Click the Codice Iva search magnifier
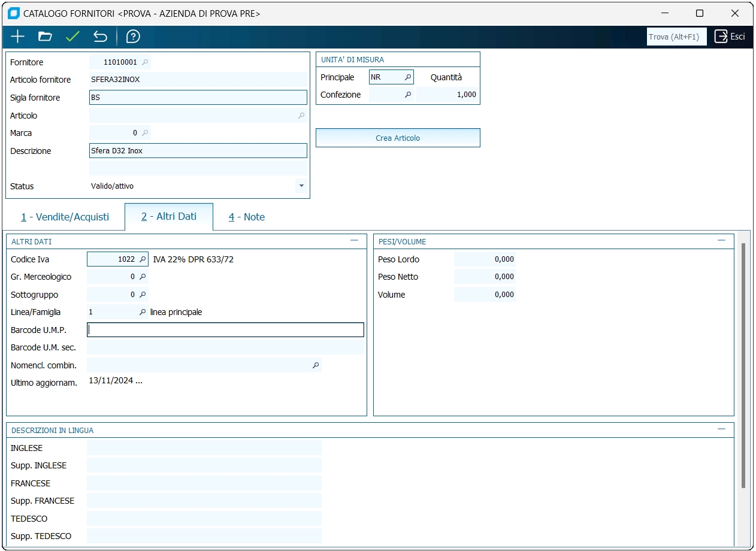756x551 pixels. tap(143, 259)
